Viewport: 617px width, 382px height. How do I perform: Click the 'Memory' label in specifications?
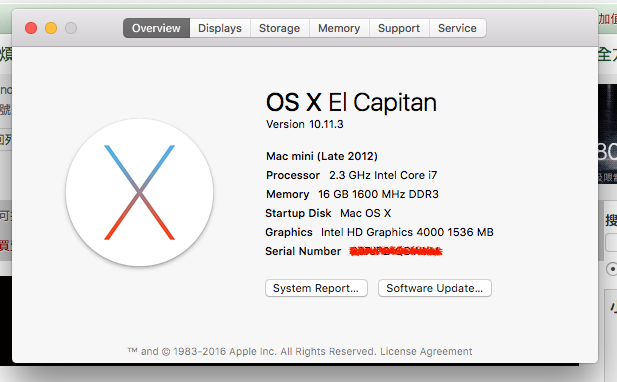coord(288,194)
